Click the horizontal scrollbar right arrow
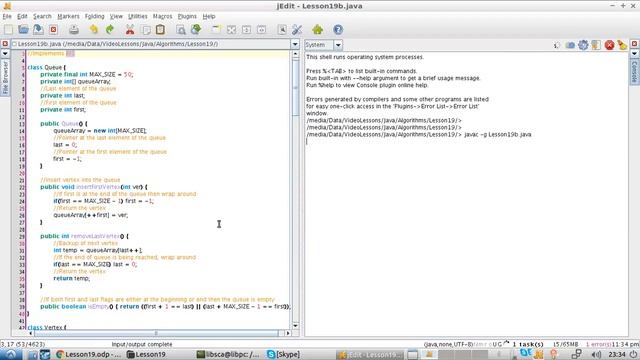640x360 pixels. [x=287, y=333]
